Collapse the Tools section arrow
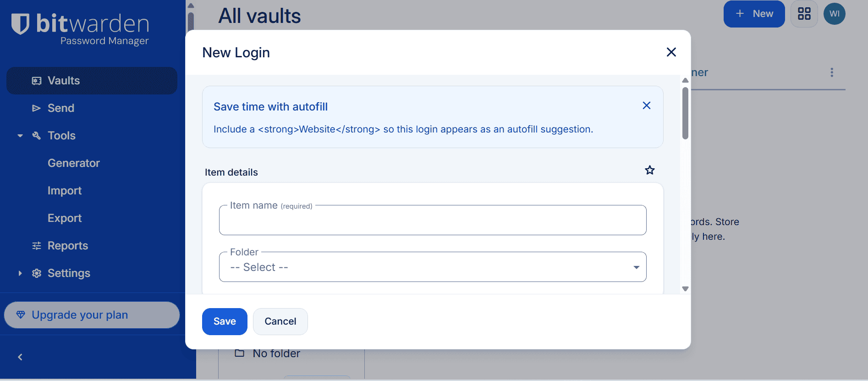Screen dimensions: 868x381 [x=20, y=136]
